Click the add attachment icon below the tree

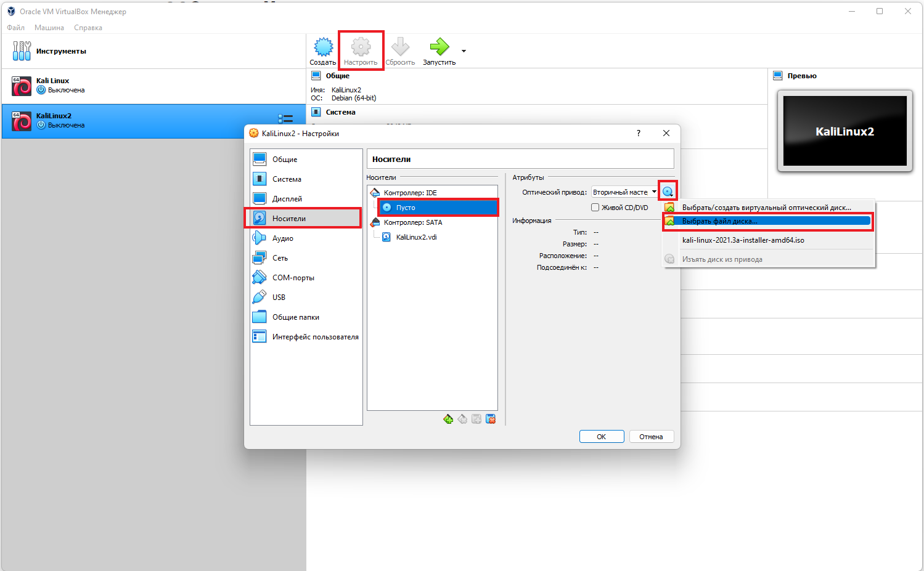476,419
